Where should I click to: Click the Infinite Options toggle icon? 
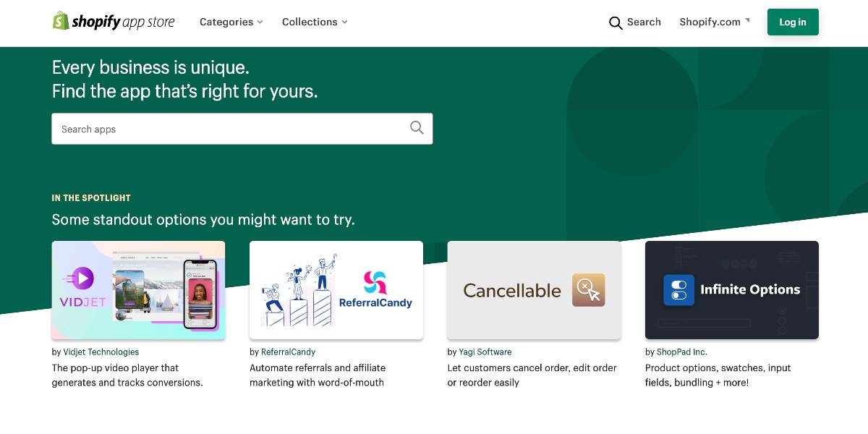pos(678,290)
